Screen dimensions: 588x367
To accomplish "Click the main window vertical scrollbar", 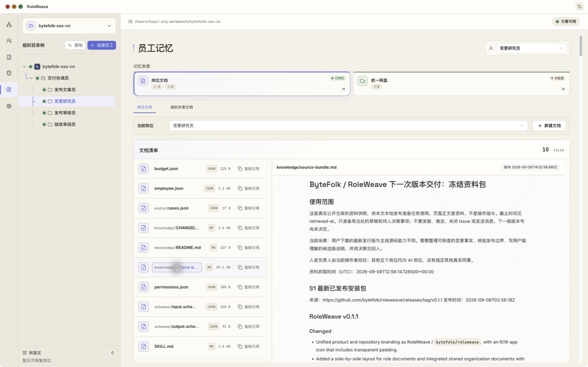I will click(581, 46).
